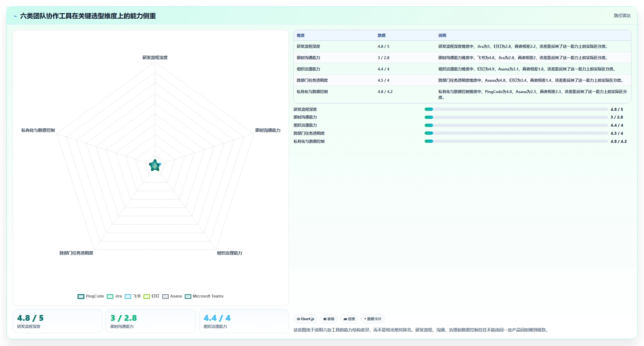Toggle 飞书 legend swatch
Screen dimensions: 644x346
tap(128, 296)
